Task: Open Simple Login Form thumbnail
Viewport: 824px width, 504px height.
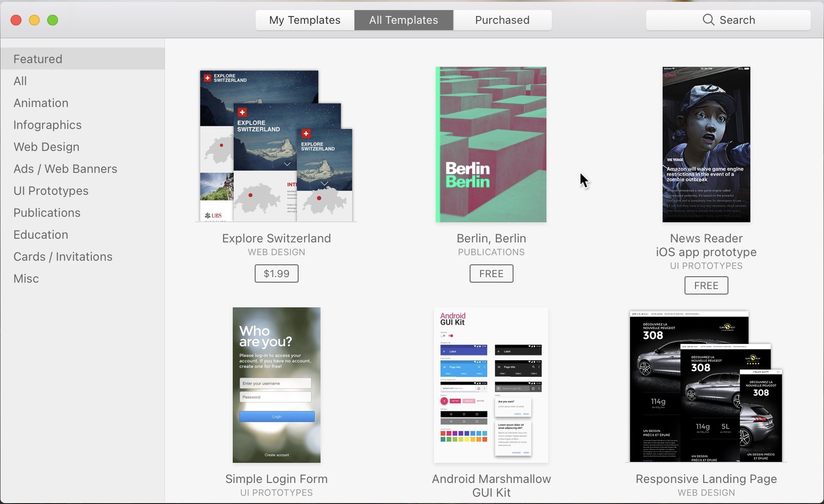Action: [276, 385]
